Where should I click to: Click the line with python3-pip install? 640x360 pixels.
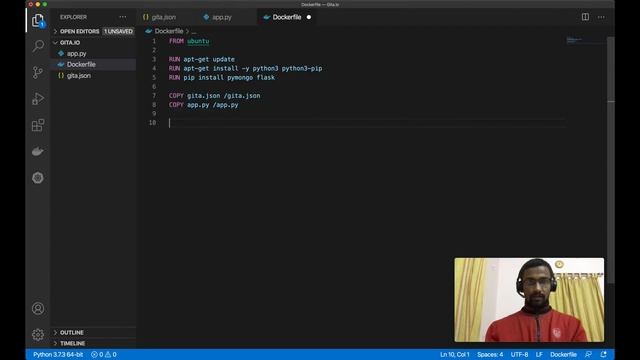pos(245,69)
